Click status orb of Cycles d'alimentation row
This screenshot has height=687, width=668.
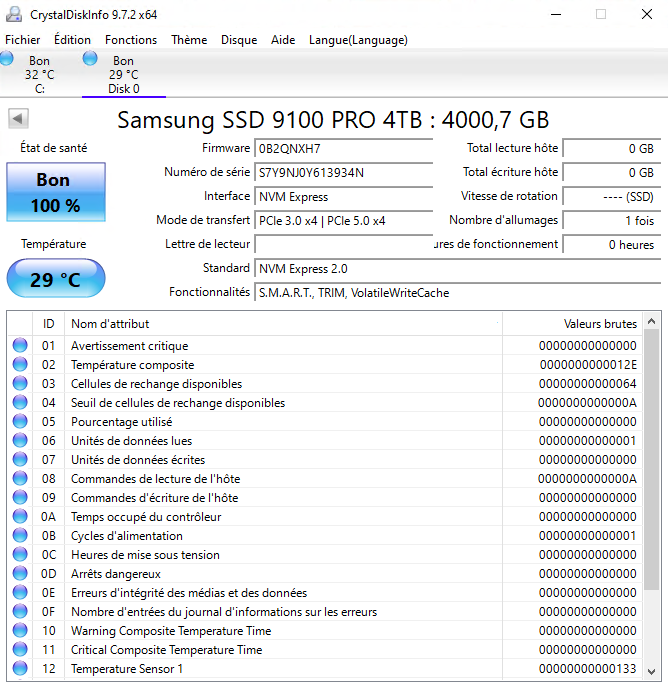(x=20, y=535)
